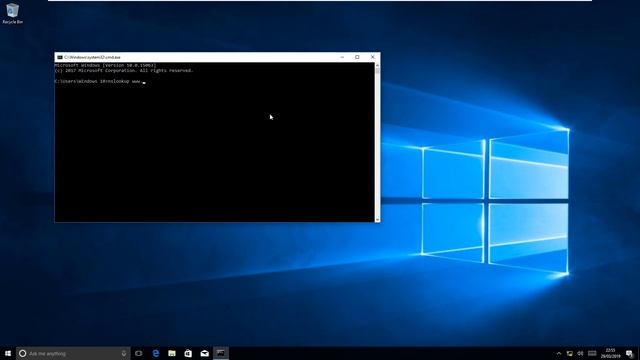Show hidden system tray icons
The height and width of the screenshot is (360, 640).
tap(559, 353)
